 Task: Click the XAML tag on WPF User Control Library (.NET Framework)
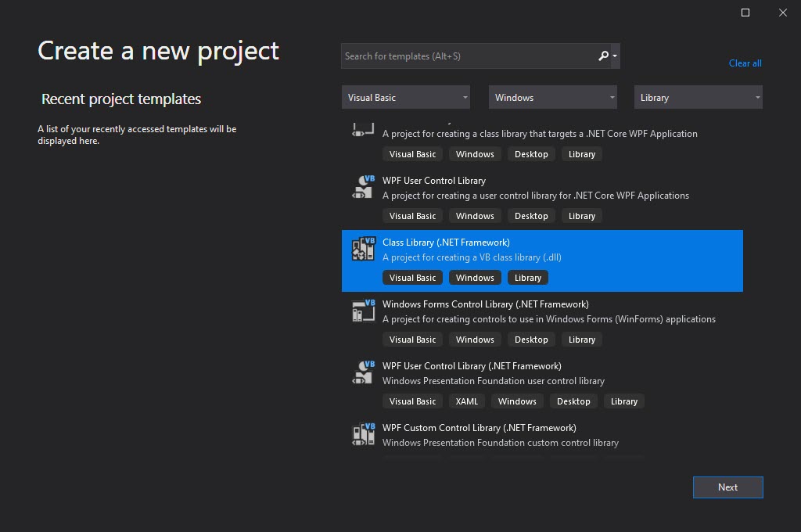(x=466, y=401)
